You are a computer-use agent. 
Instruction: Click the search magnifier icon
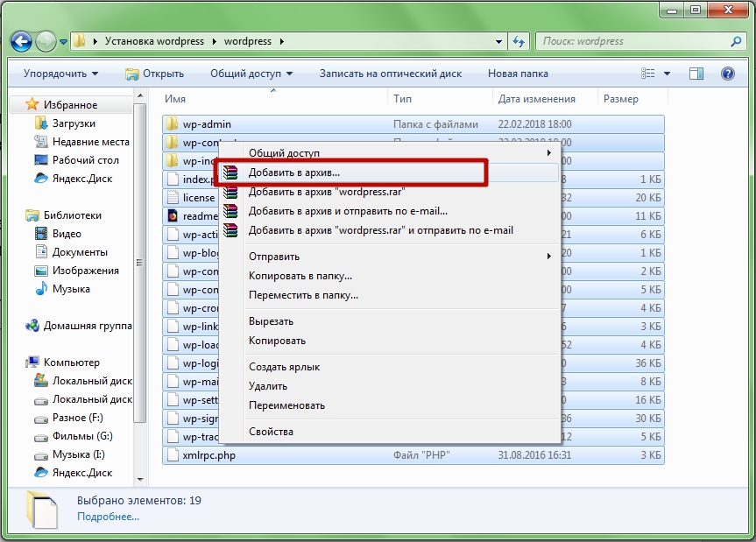click(736, 41)
